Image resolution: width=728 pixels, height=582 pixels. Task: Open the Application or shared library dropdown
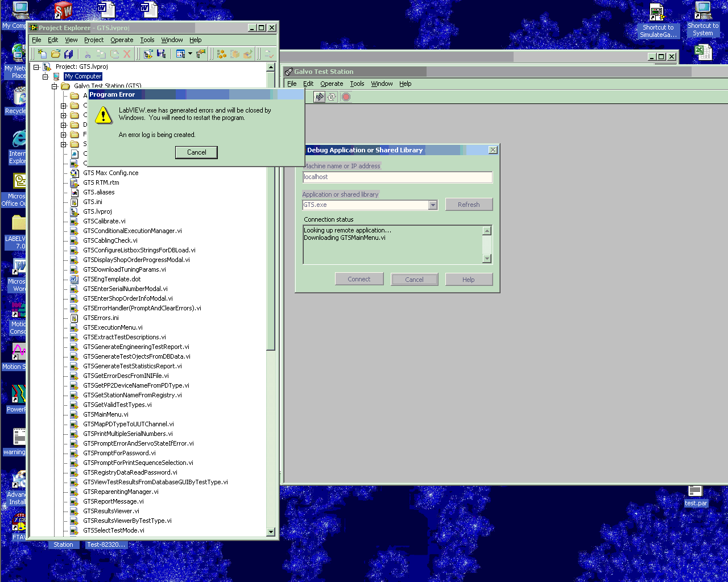(x=433, y=205)
